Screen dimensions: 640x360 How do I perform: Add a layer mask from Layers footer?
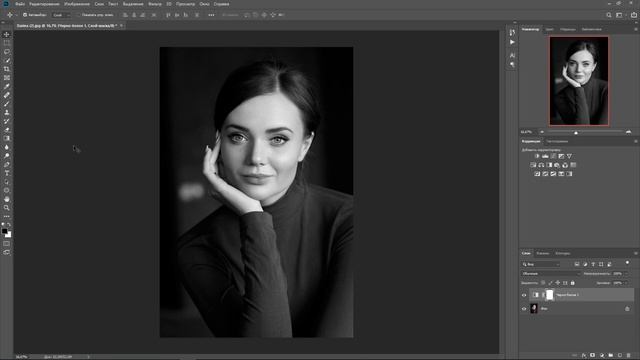(x=593, y=356)
